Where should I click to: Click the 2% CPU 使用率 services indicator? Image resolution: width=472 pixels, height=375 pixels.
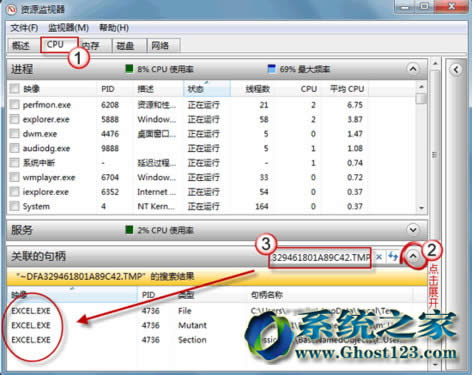[159, 230]
